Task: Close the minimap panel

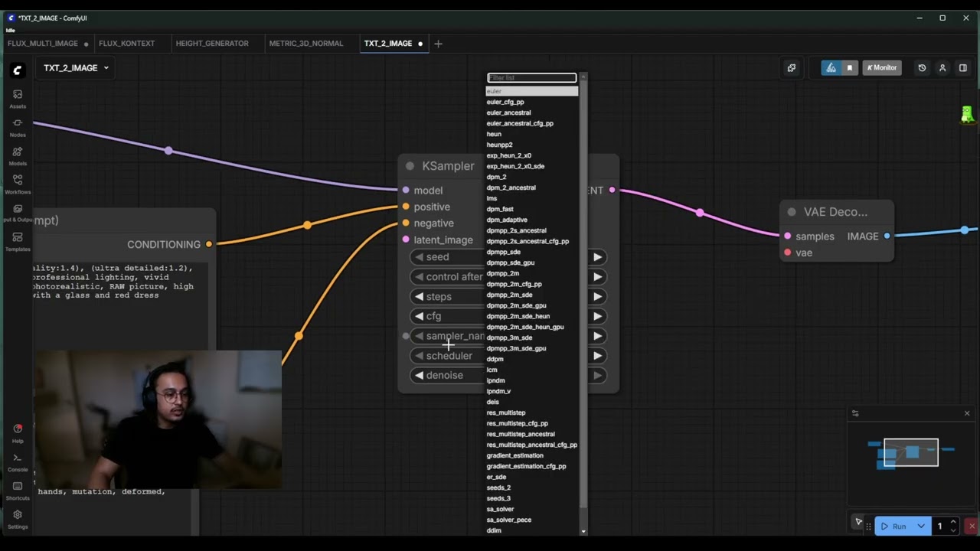Action: tap(967, 413)
